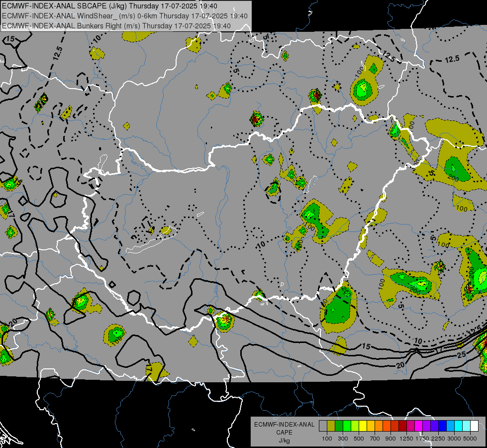
Task: Click the 2250 label under the legend
Action: [438, 439]
